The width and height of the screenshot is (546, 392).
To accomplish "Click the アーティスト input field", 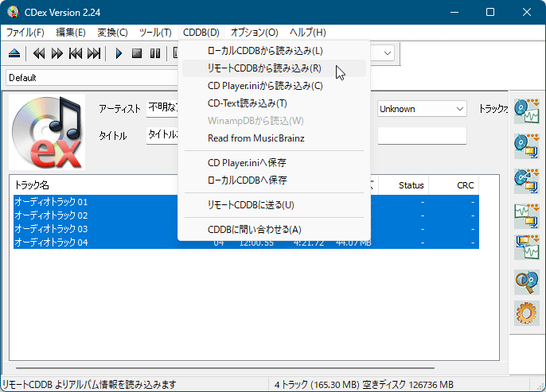I will 162,108.
